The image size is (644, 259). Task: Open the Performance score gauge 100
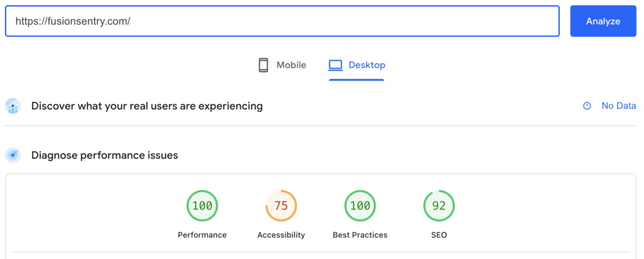coord(202,206)
